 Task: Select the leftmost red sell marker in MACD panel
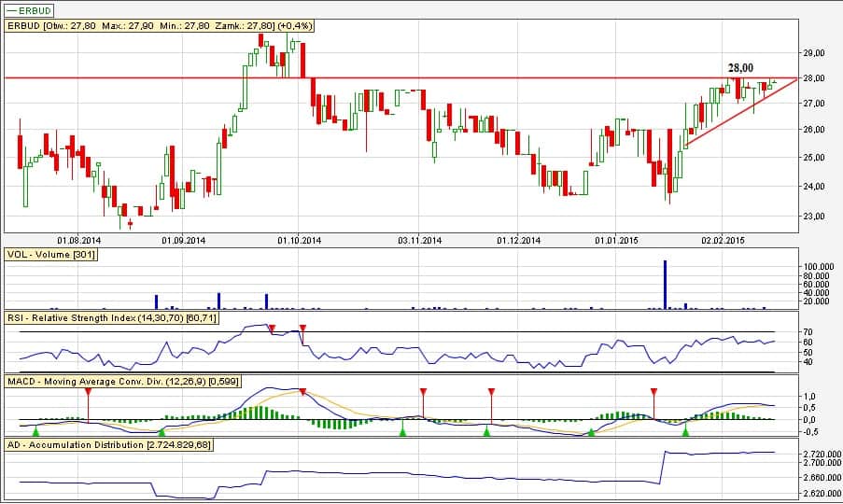click(x=88, y=391)
